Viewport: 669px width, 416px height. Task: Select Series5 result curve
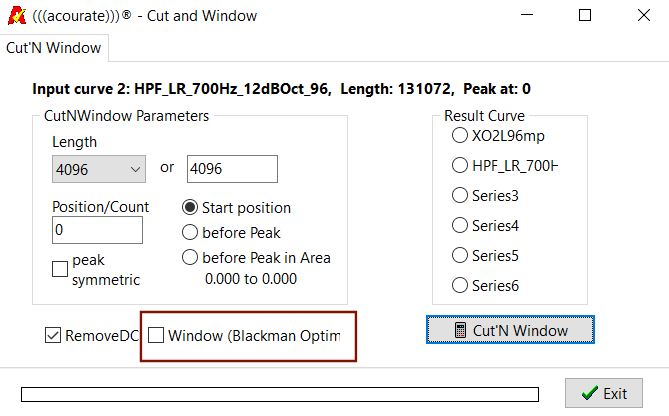tap(460, 255)
